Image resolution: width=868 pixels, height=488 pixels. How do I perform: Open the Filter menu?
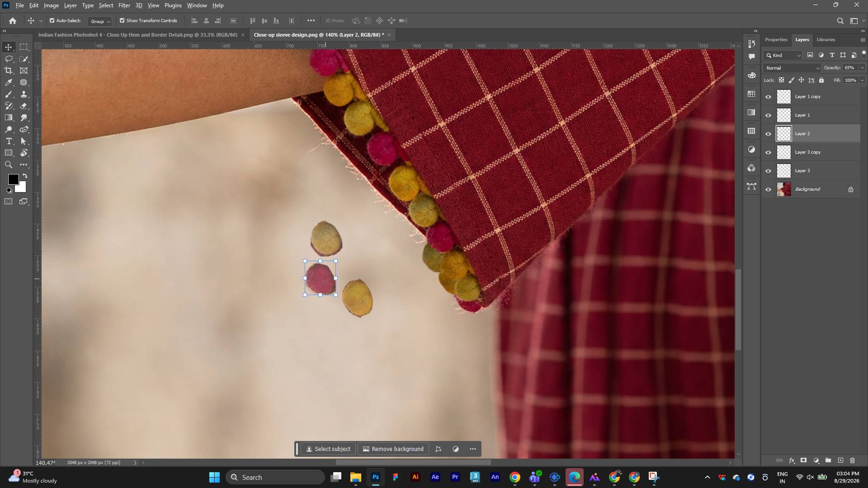(x=124, y=5)
